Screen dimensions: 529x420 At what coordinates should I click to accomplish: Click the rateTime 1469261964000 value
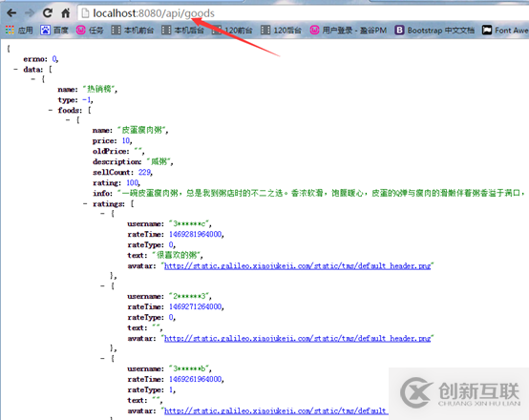coord(196,379)
